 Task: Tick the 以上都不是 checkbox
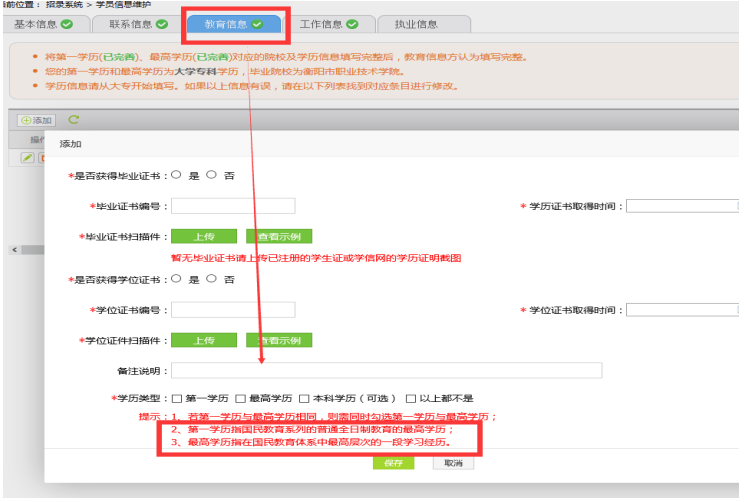410,398
